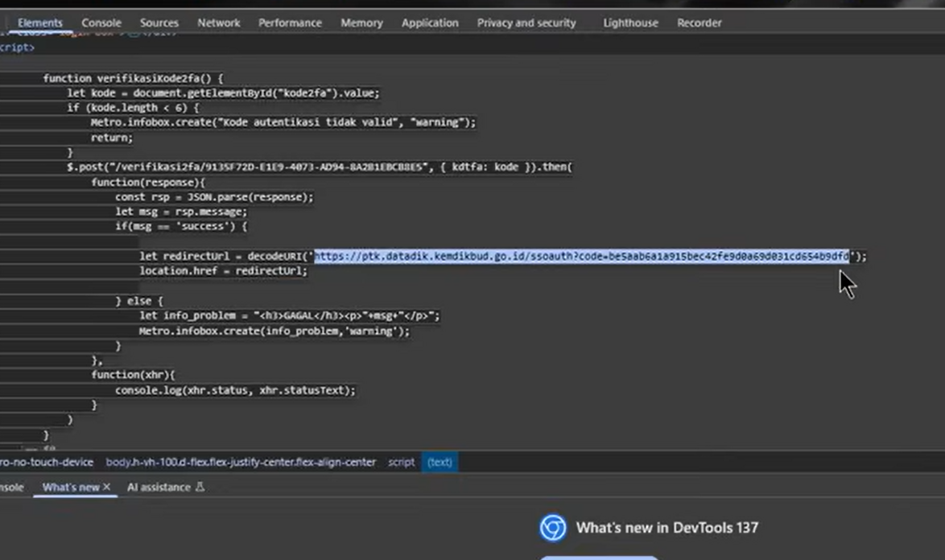Open the Console drawer tab
The image size is (945, 560).
[11, 487]
